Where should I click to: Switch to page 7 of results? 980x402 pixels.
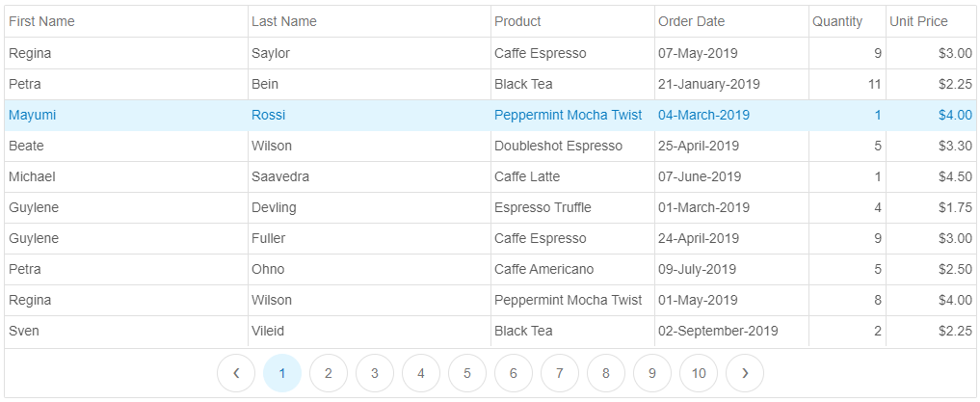click(x=559, y=373)
